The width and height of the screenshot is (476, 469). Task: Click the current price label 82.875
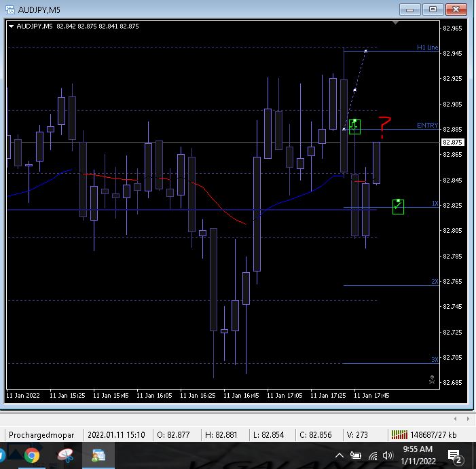[x=452, y=143]
